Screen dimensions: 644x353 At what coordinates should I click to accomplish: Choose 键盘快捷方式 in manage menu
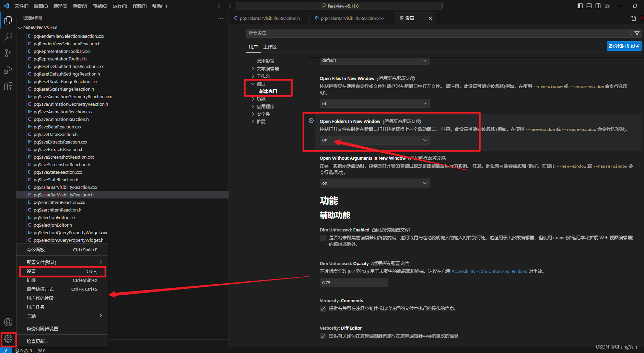(x=62, y=289)
